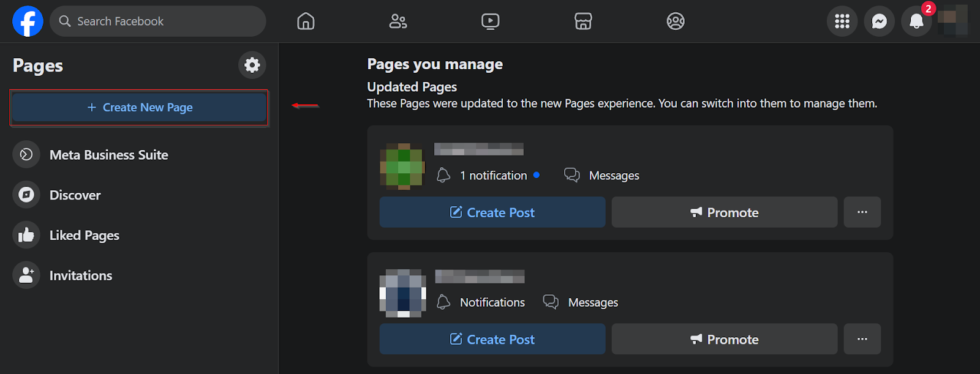The width and height of the screenshot is (980, 374).
Task: Click the Liked Pages thumbs-up icon
Action: (x=26, y=235)
